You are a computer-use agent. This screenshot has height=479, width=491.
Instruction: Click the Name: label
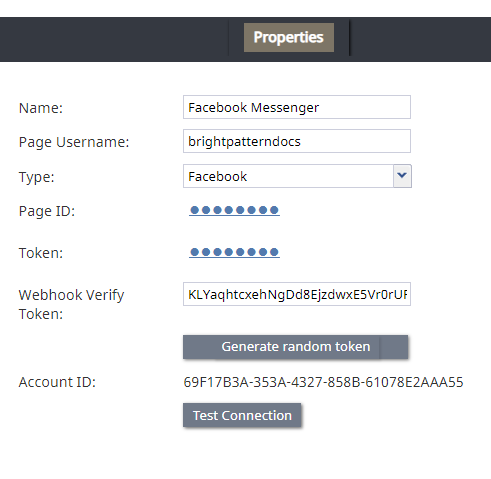(x=41, y=108)
